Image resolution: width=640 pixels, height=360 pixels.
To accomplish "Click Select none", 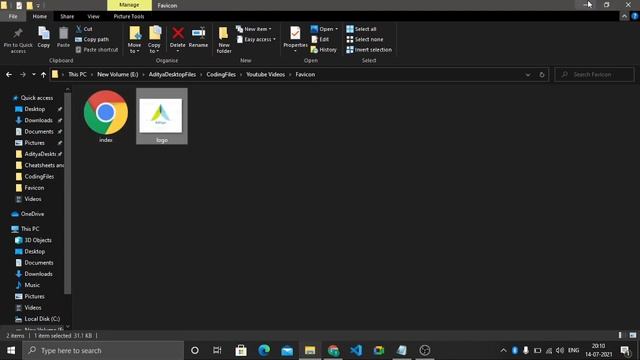I will [x=364, y=39].
